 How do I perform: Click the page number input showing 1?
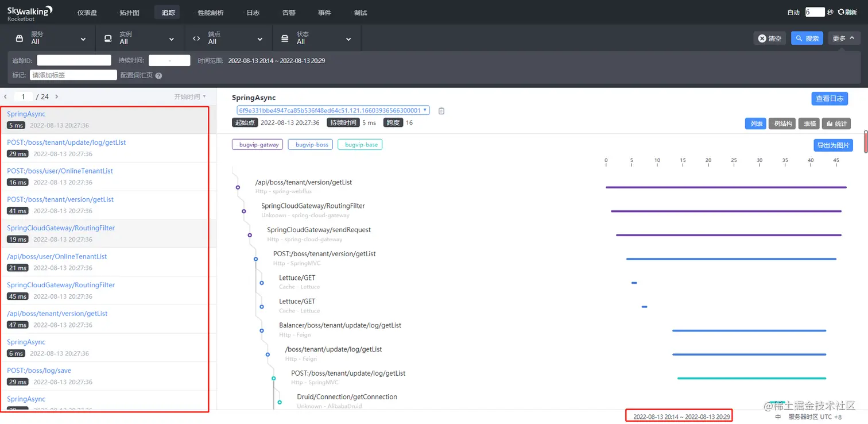click(24, 97)
